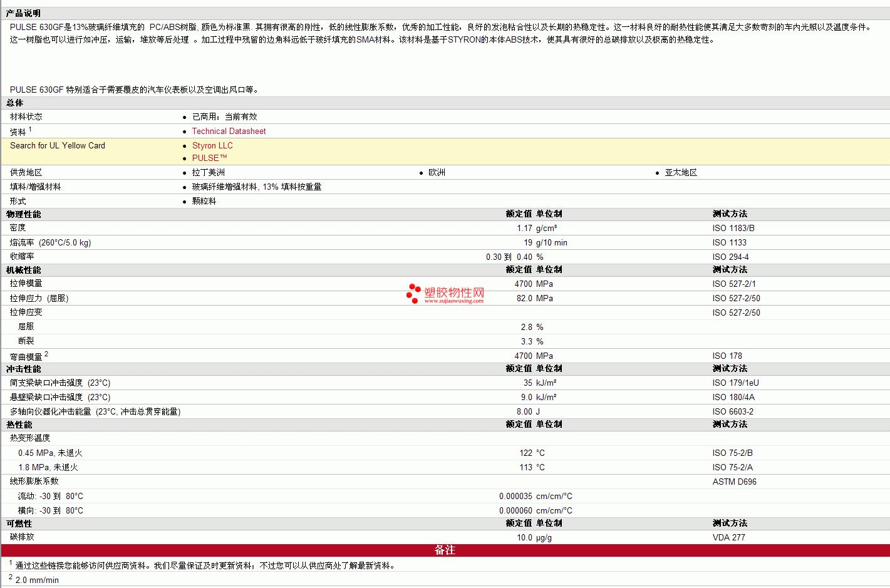Viewport: 890px width, 588px height.
Task: Click the 简支梁缺口冲击强度 (23°C) label
Action: coord(60,383)
